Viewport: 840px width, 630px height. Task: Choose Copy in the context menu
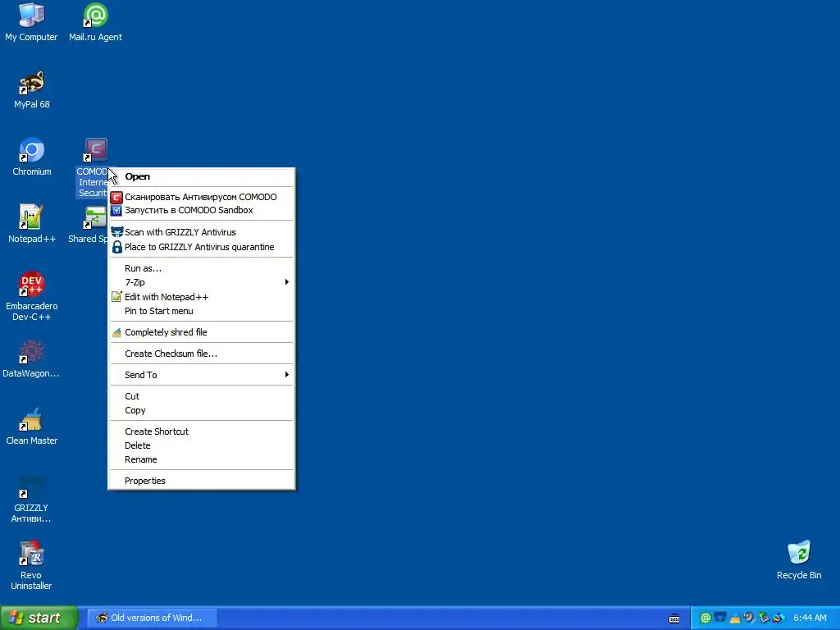(202, 410)
